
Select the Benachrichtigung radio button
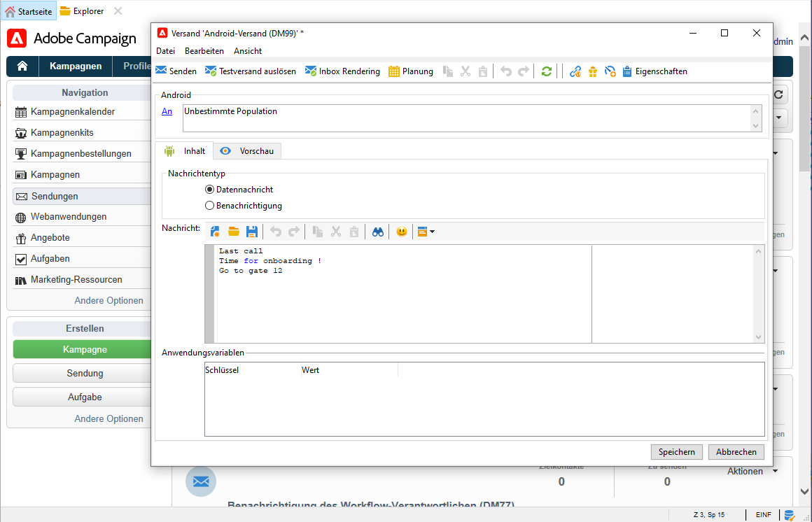(x=210, y=206)
